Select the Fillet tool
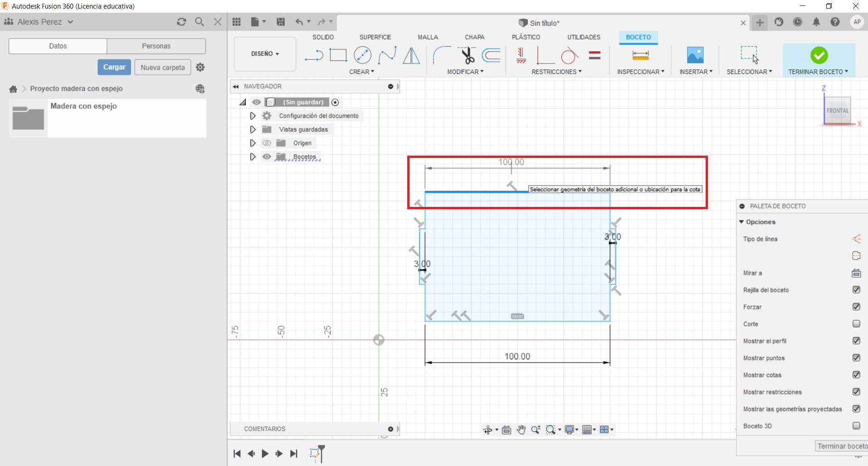 click(x=442, y=55)
